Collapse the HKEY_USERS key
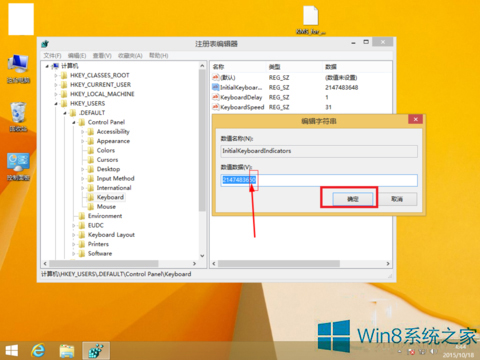The height and width of the screenshot is (360, 480). (x=56, y=104)
